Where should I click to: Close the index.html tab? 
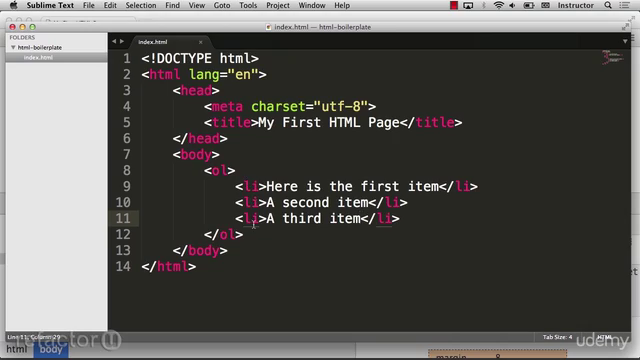click(200, 42)
